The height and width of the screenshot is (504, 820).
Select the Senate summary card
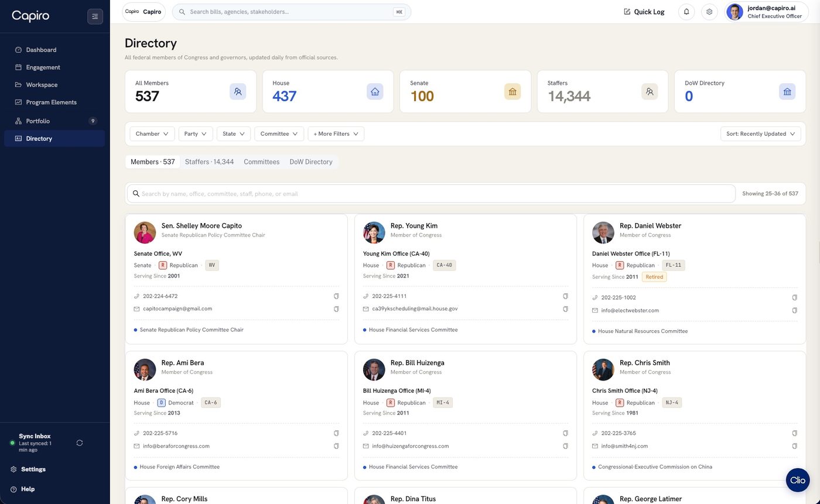465,91
